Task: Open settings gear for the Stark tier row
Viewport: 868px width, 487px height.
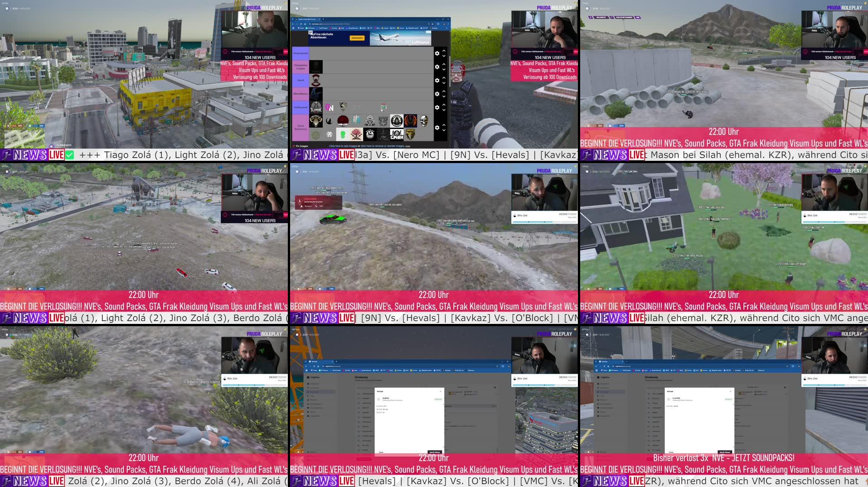Action: pos(437,80)
